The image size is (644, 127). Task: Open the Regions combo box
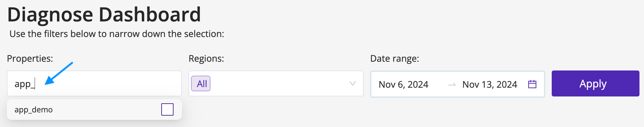coord(276,83)
